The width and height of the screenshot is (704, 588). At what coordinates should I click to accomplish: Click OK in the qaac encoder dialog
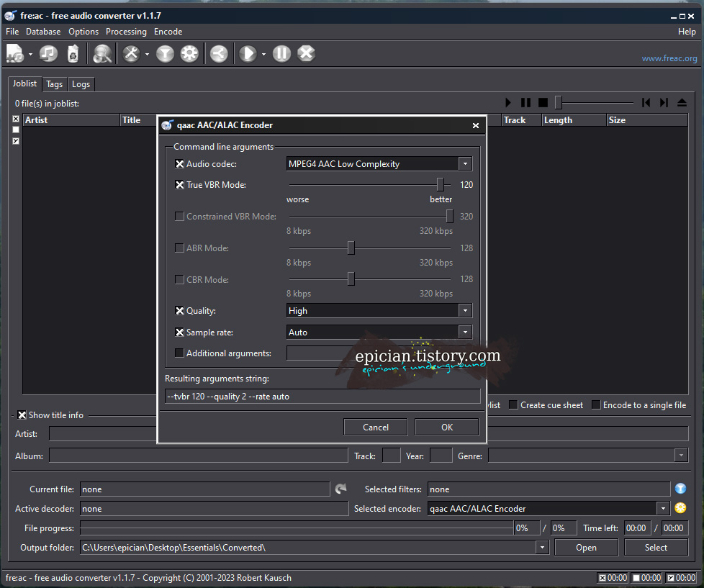click(447, 428)
